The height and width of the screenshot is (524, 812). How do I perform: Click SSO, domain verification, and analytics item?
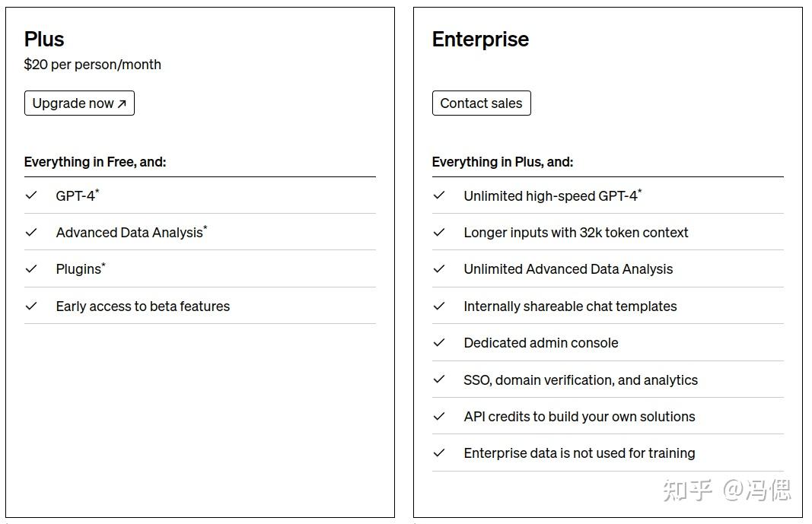[x=580, y=380]
